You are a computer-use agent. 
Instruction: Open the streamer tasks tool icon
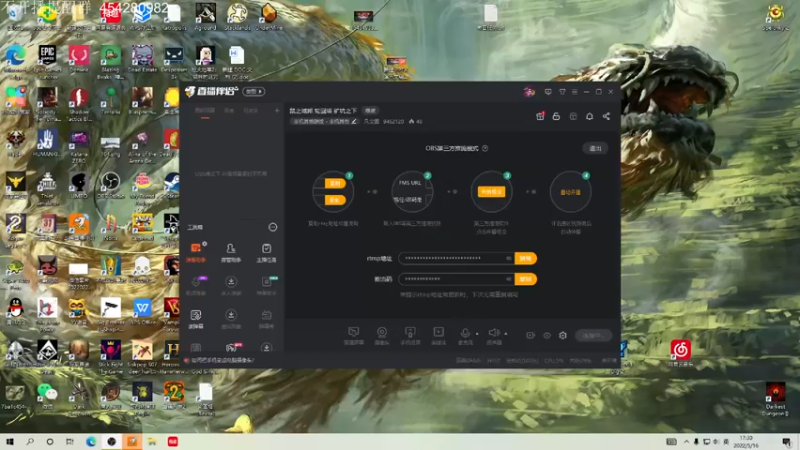tap(266, 252)
